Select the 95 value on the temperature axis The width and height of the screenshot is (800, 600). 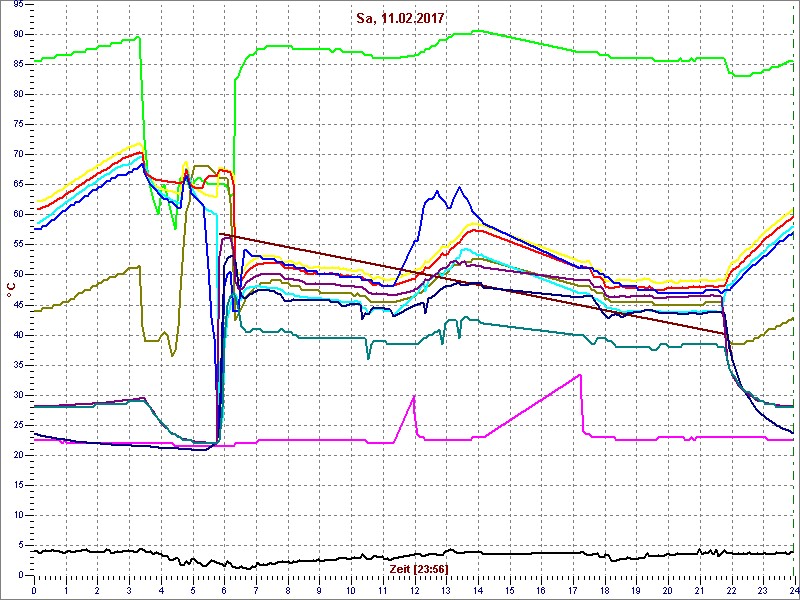[17, 5]
